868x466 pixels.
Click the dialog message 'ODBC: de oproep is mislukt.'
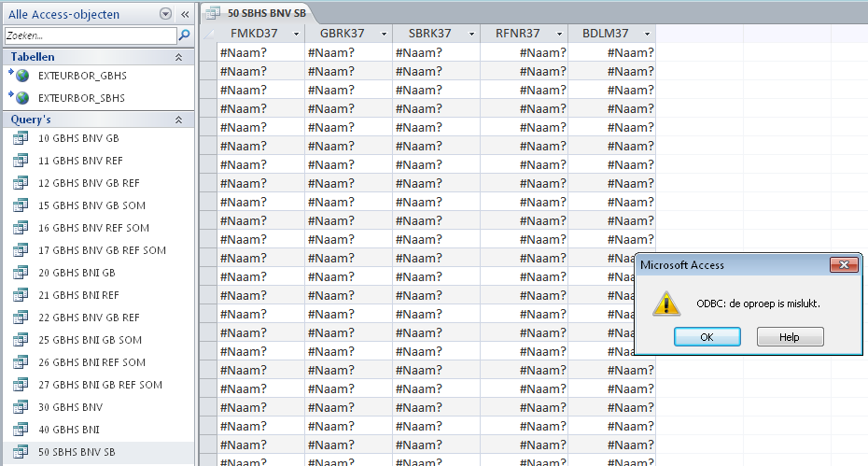pos(759,304)
